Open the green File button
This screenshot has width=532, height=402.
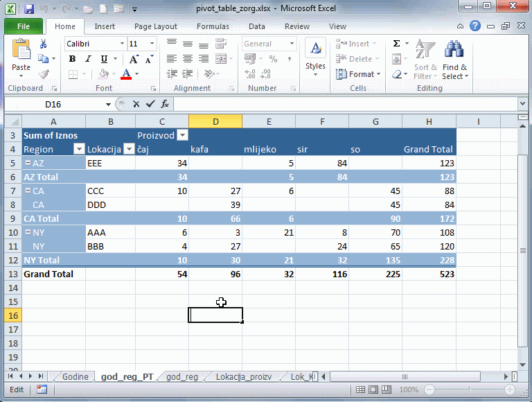(x=23, y=26)
